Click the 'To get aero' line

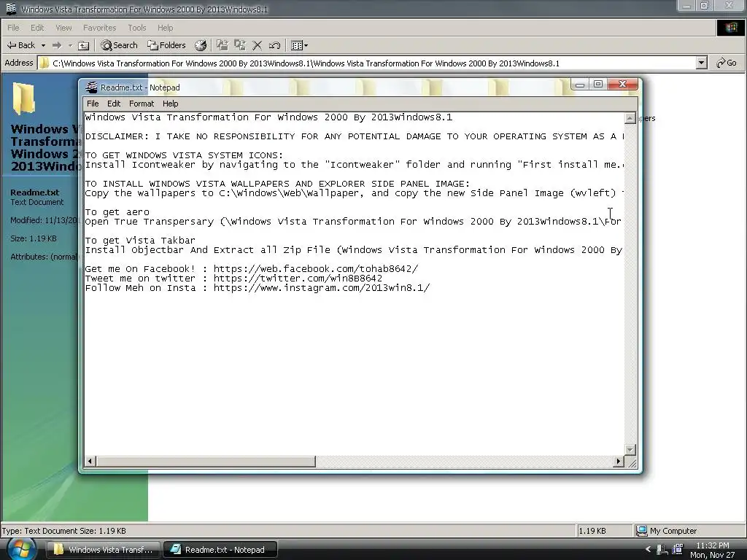click(117, 212)
